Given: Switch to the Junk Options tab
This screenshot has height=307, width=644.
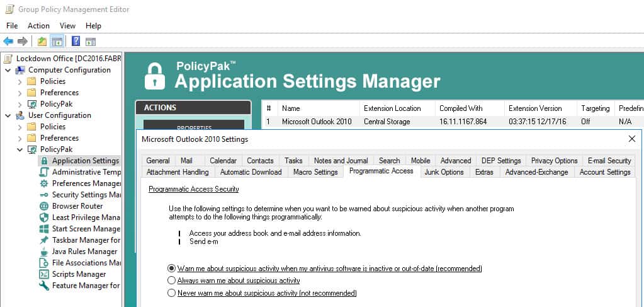Looking at the screenshot, I should point(444,172).
